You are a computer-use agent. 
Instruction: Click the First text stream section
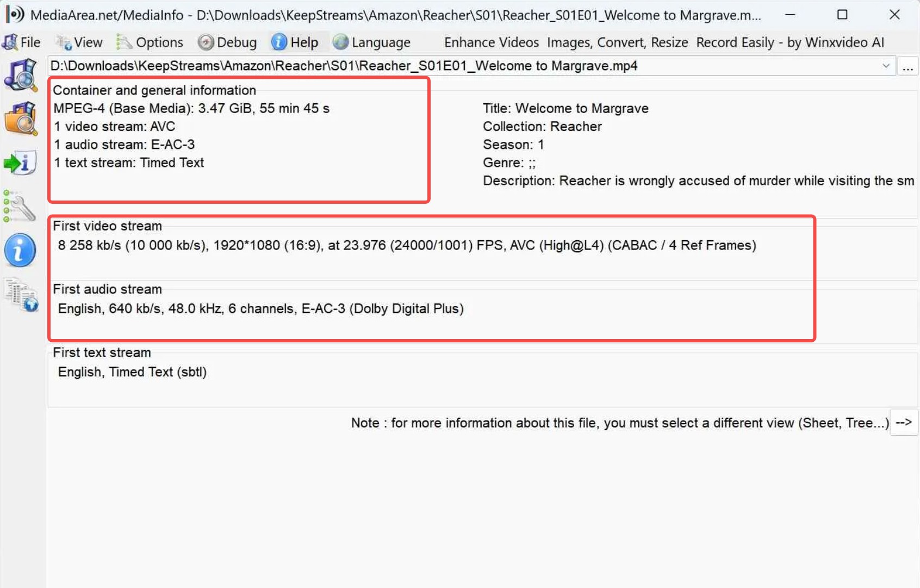tap(102, 352)
